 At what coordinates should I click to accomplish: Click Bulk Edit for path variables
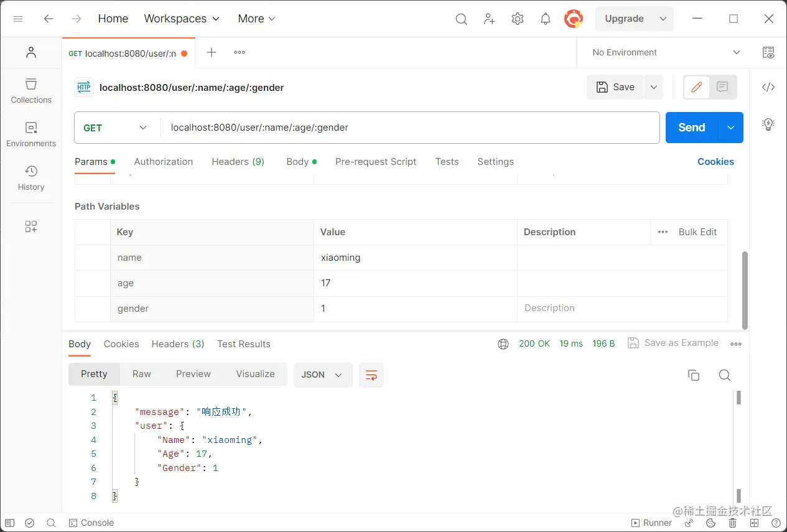697,232
